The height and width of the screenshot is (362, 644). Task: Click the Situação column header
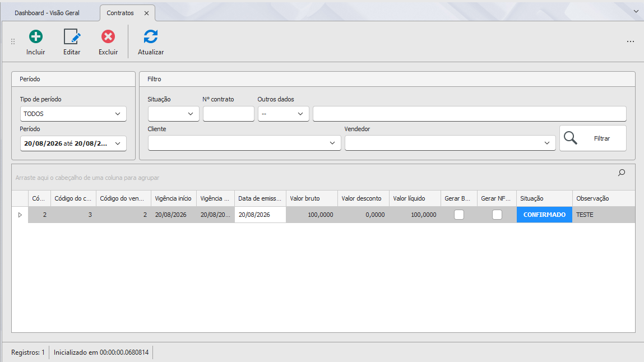tap(544, 198)
